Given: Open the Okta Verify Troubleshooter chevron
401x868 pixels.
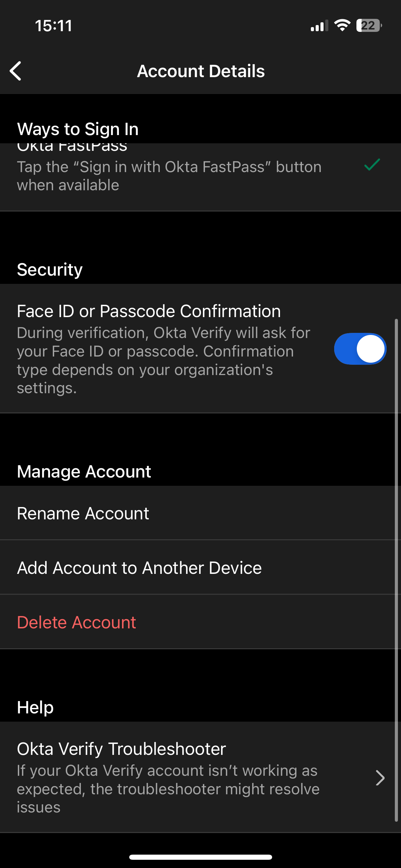Looking at the screenshot, I should point(380,778).
